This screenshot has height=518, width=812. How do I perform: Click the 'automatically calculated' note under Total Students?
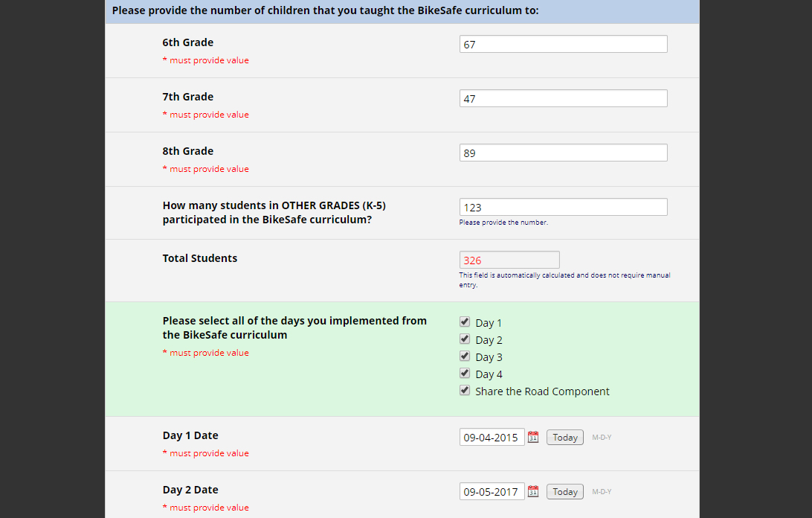coord(564,280)
